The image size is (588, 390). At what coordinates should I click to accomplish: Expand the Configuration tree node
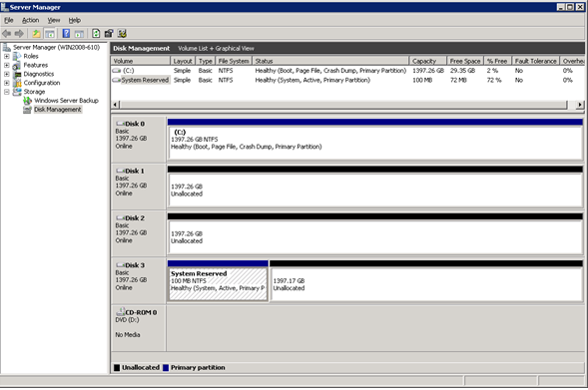click(7, 83)
